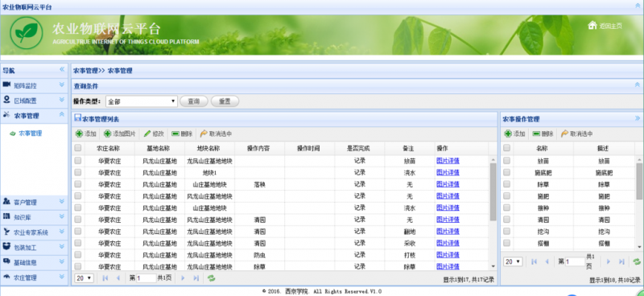The height and width of the screenshot is (296, 644).
Task: Click 删除 in the 农事管理列表 toolbar
Action: coord(182,134)
